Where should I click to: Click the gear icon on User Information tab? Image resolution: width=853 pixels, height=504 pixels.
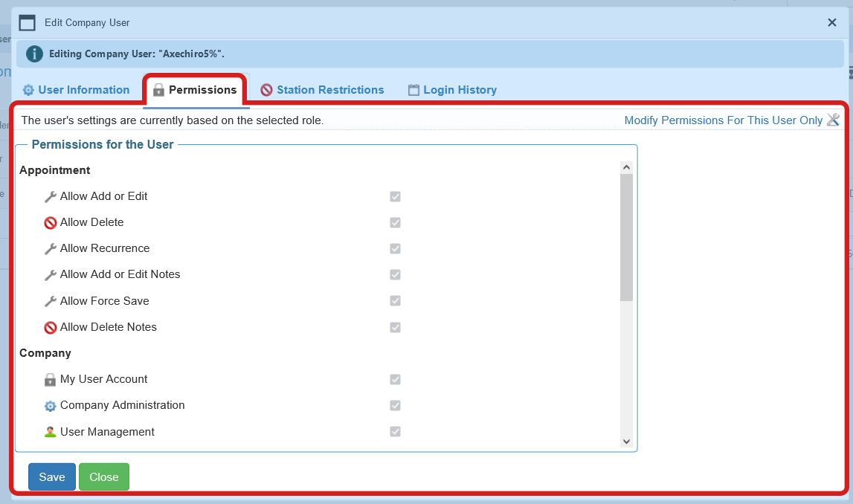pyautogui.click(x=28, y=89)
